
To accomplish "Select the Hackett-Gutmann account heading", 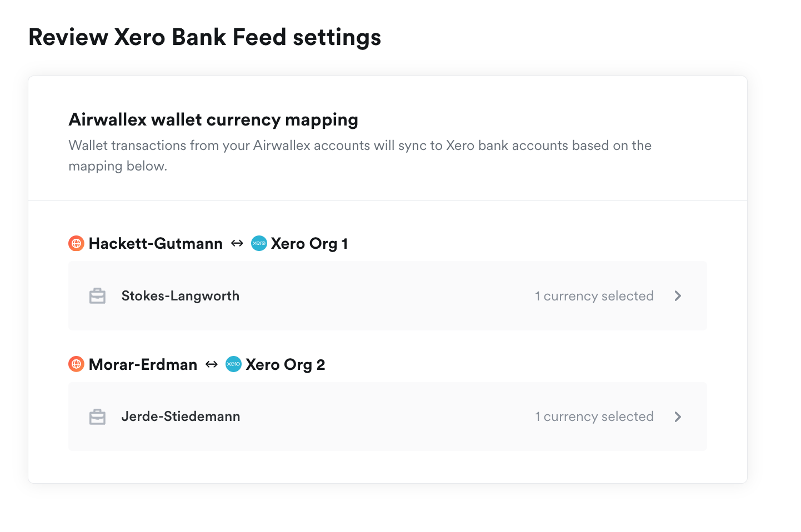I will coord(156,243).
